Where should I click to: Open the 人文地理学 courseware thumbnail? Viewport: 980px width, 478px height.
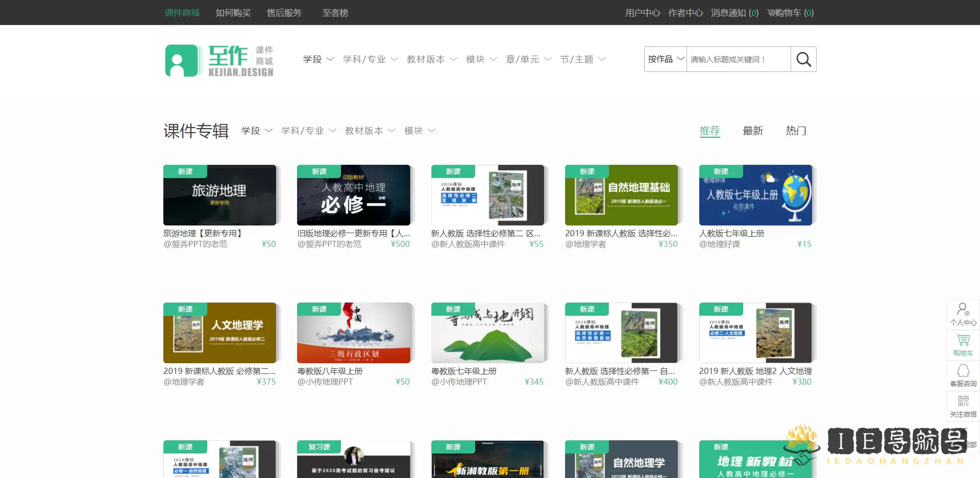pos(219,333)
